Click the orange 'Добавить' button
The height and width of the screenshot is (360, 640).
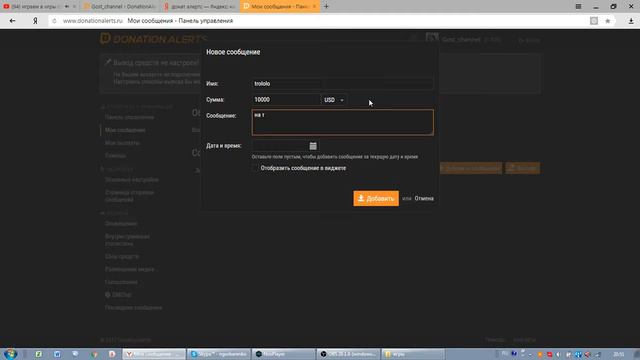click(376, 198)
